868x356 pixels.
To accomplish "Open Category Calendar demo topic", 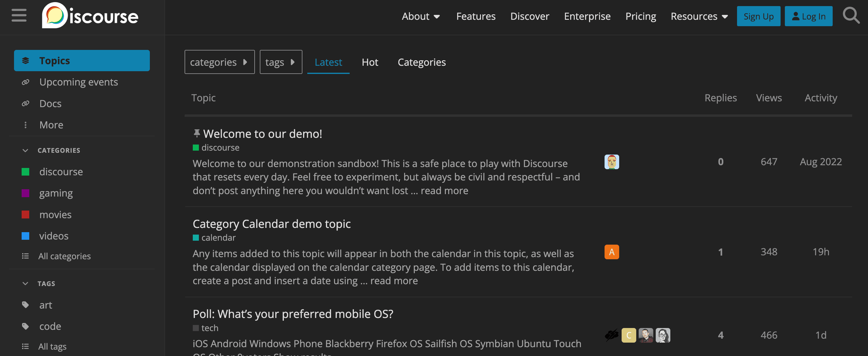I will pyautogui.click(x=271, y=224).
